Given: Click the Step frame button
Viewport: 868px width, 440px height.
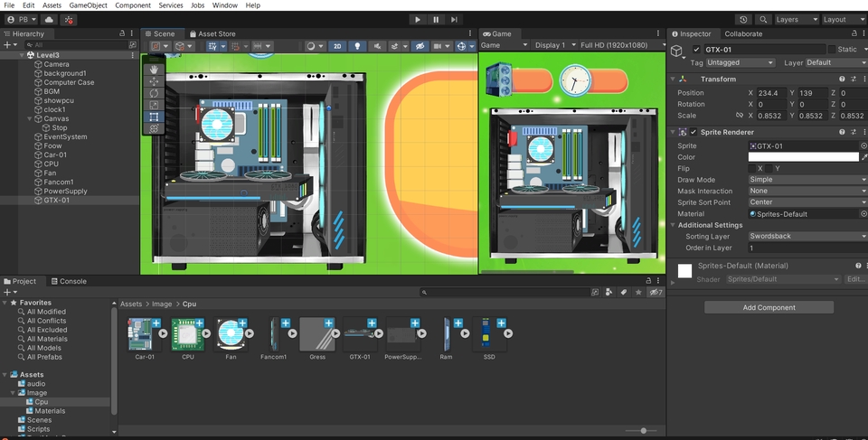Looking at the screenshot, I should pyautogui.click(x=454, y=19).
